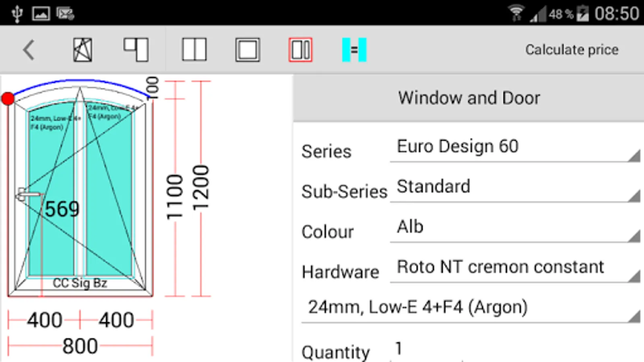Tap the Window and Door header
This screenshot has width=644, height=362.
(469, 98)
